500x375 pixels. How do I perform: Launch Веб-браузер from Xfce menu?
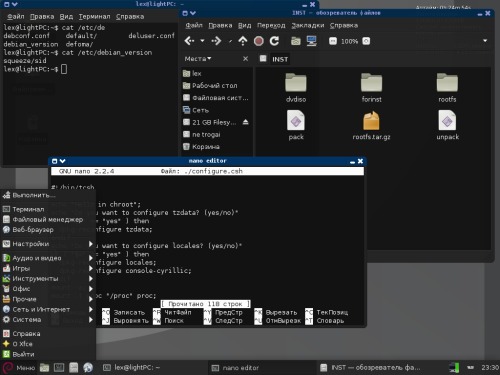coord(48,230)
